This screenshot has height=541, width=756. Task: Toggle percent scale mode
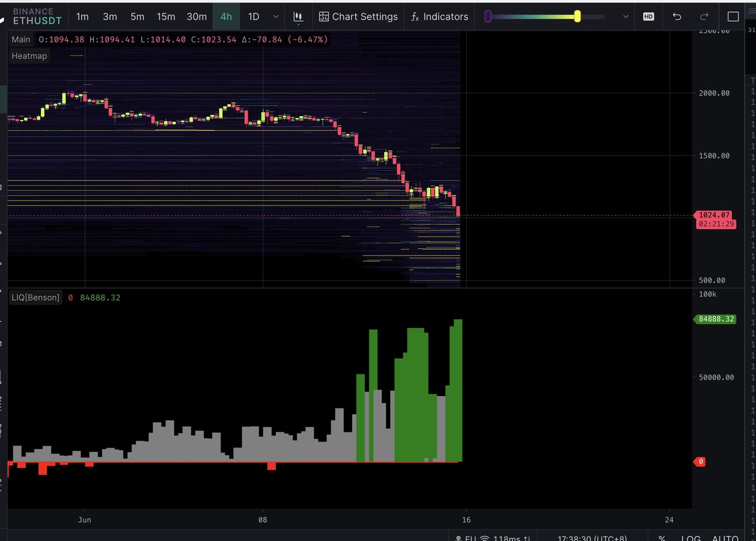point(662,538)
